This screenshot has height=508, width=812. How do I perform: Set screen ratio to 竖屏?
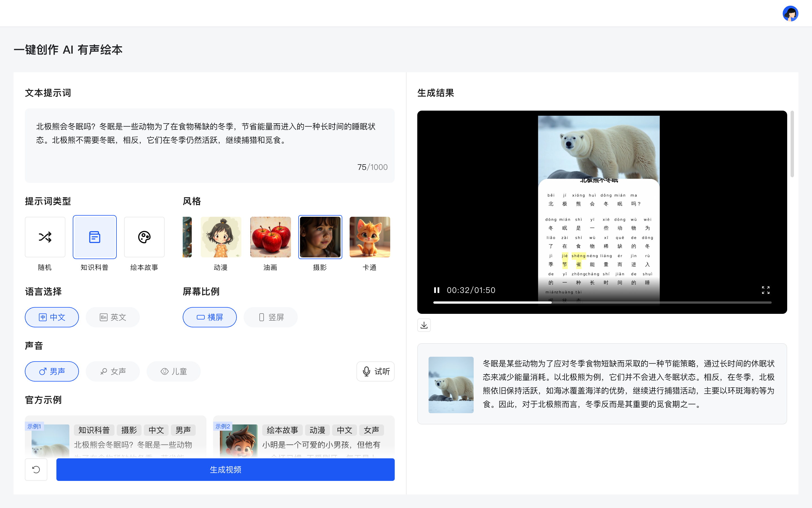click(271, 317)
